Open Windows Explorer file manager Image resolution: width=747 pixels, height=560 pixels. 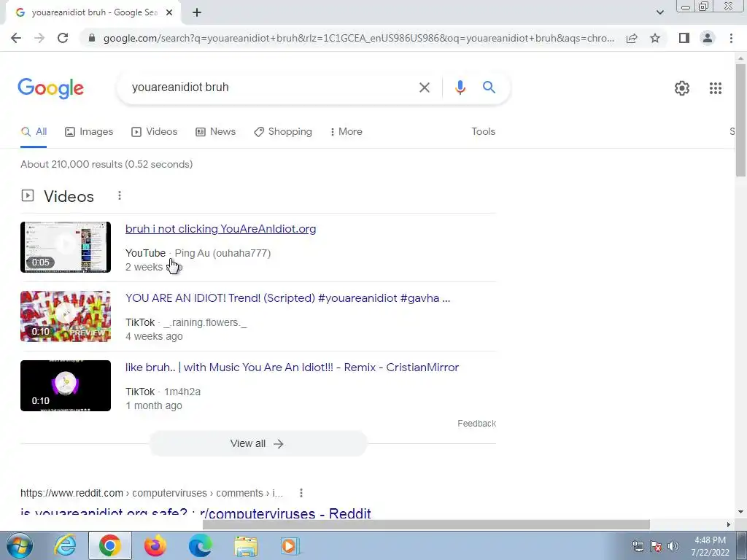click(246, 545)
